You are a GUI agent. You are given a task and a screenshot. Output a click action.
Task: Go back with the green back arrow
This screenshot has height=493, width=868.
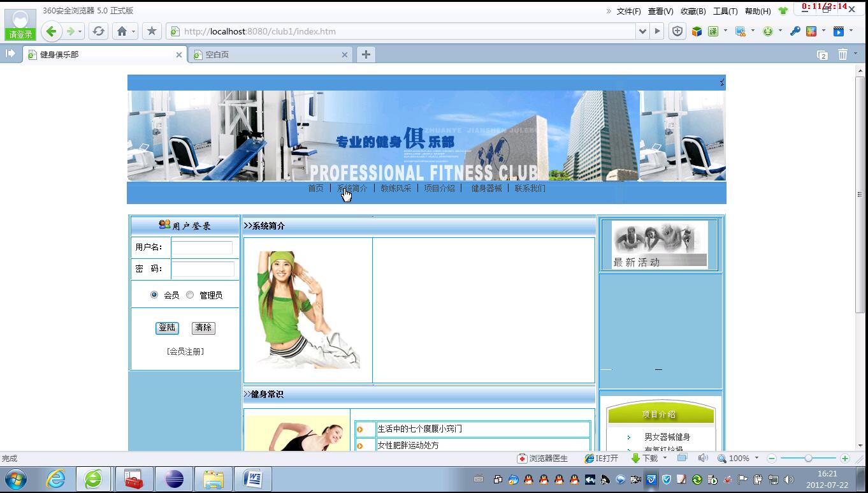pos(51,31)
